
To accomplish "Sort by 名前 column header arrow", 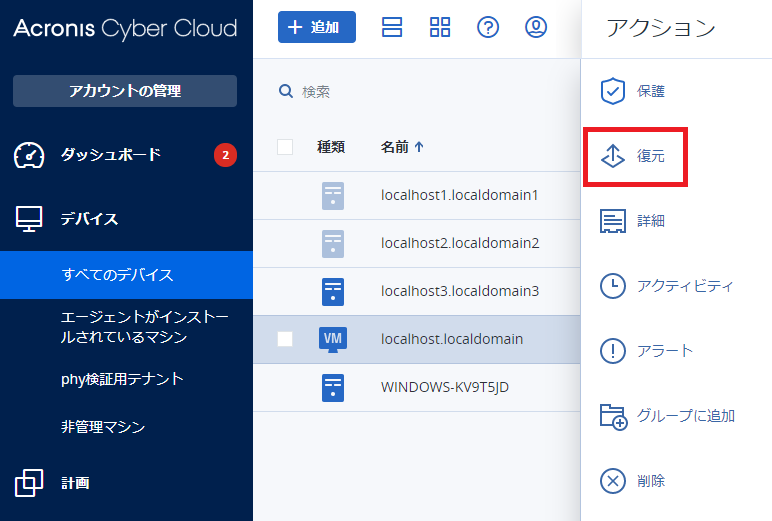I will (x=418, y=147).
